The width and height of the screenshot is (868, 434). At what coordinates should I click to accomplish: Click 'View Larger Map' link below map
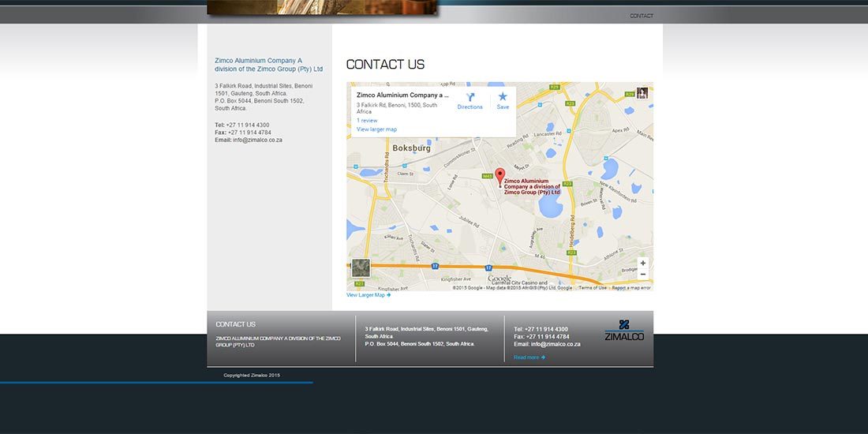coord(368,295)
